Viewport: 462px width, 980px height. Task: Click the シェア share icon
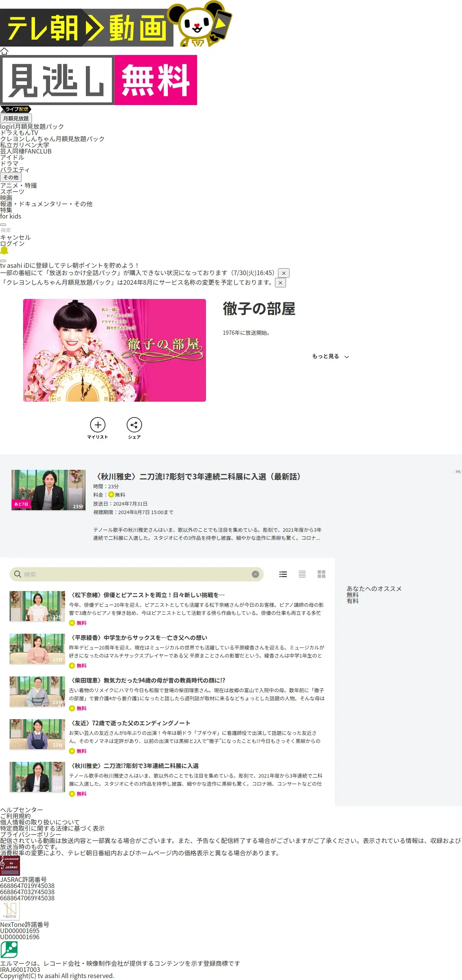[x=134, y=428]
